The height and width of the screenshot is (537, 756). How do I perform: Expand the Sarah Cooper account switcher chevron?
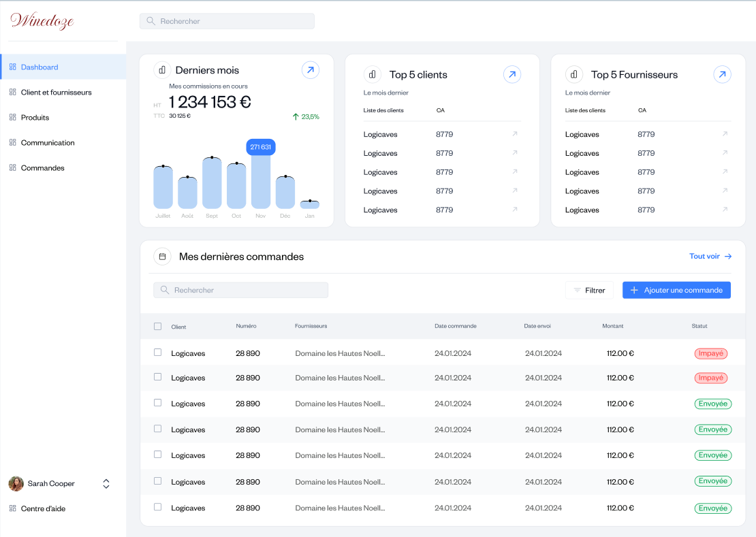coord(106,484)
